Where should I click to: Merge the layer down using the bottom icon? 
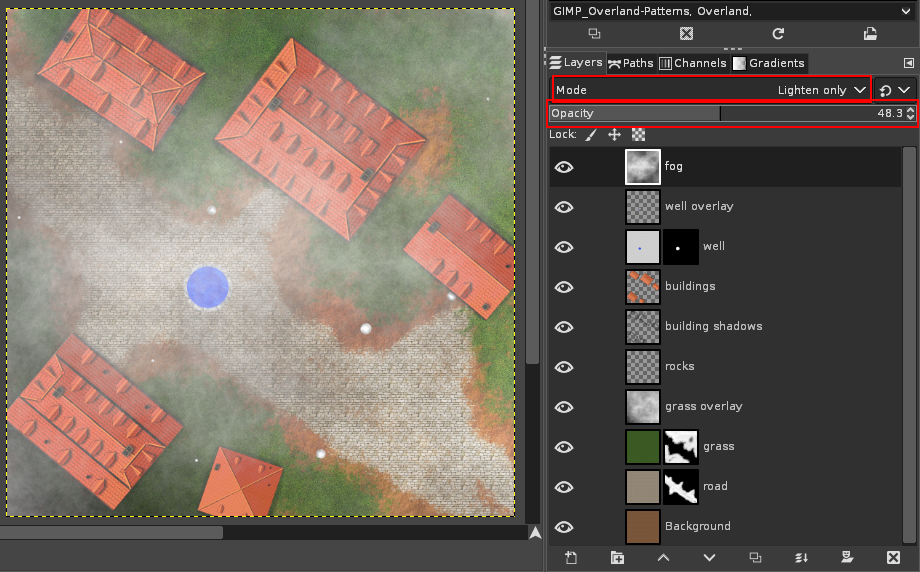[801, 557]
